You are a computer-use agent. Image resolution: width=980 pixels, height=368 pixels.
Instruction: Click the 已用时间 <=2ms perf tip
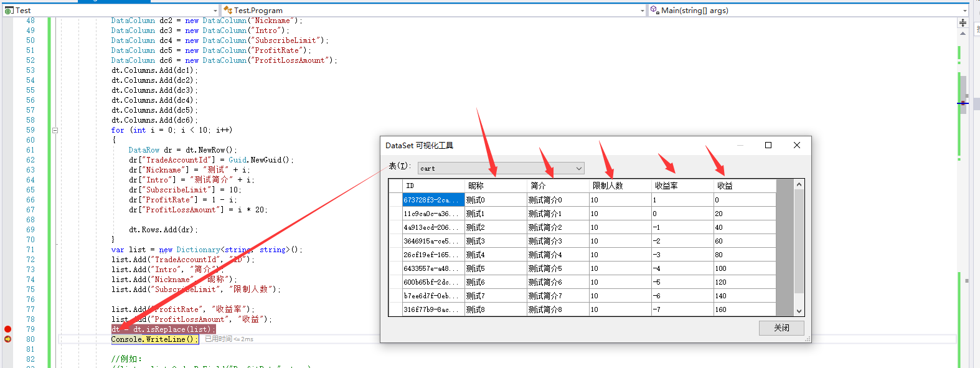[x=229, y=339]
